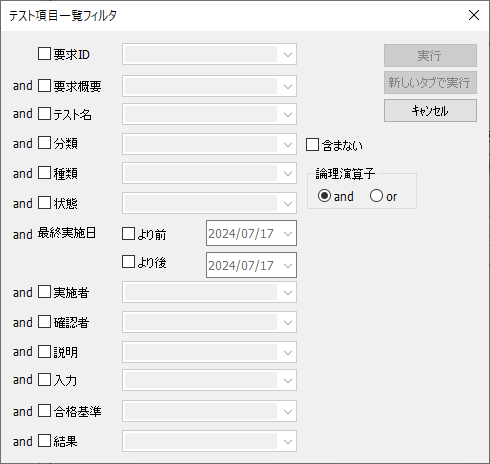This screenshot has width=490, height=464.
Task: Tick the テスト名 checkbox
Action: (44, 114)
